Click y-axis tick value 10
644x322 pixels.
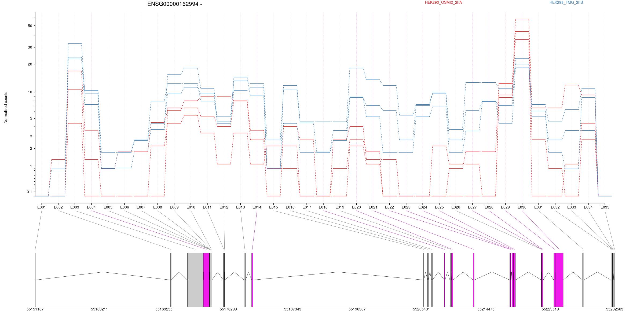30,92
